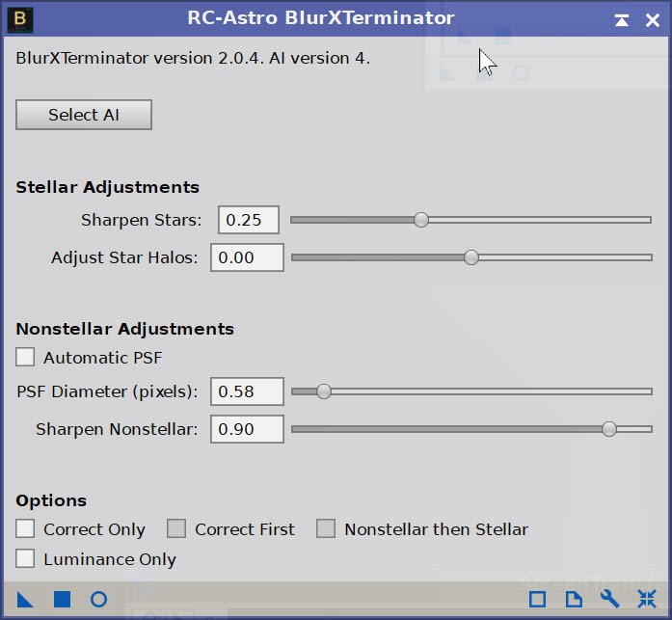Apply process with the blue square icon
This screenshot has width=672, height=620.
click(x=62, y=599)
